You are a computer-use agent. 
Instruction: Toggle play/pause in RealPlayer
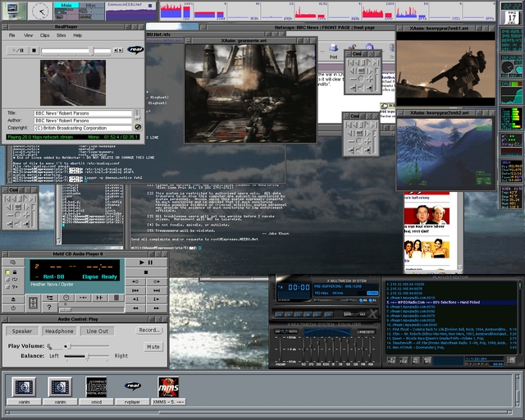point(18,51)
